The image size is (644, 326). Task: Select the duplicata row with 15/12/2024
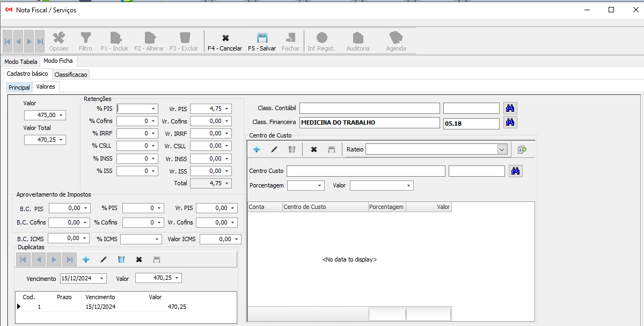click(100, 307)
